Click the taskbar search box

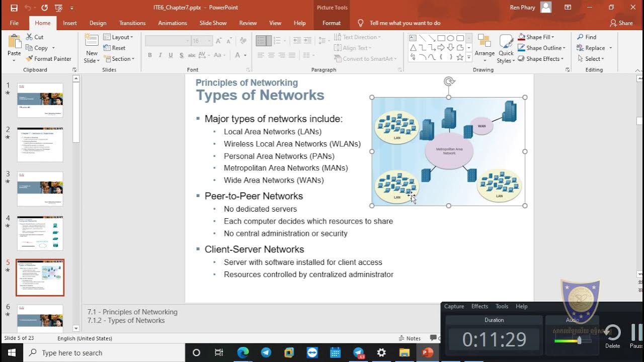click(x=104, y=352)
